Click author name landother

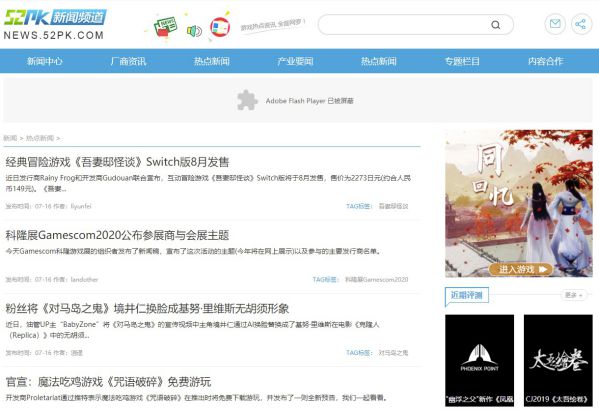click(x=84, y=280)
